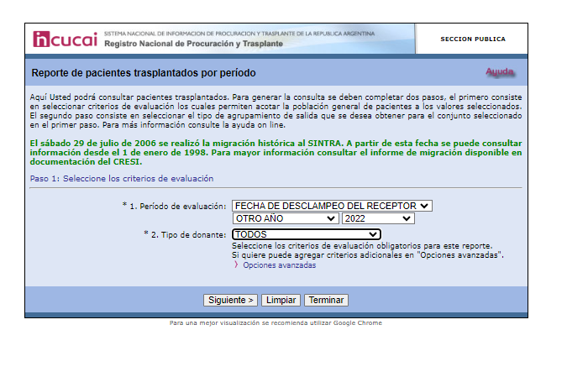Image resolution: width=588 pixels, height=372 pixels.
Task: Open the Tipo de donante TODOS dropdown
Action: tap(306, 234)
